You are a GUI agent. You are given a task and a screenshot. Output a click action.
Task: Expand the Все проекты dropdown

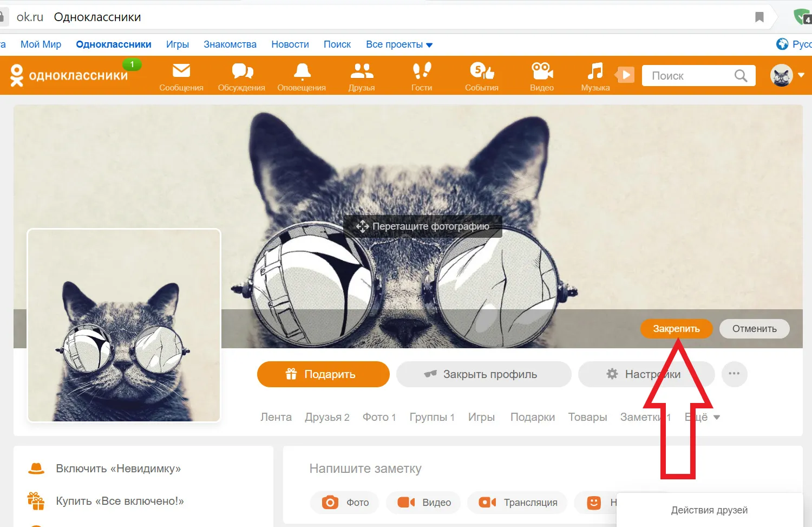pyautogui.click(x=399, y=44)
